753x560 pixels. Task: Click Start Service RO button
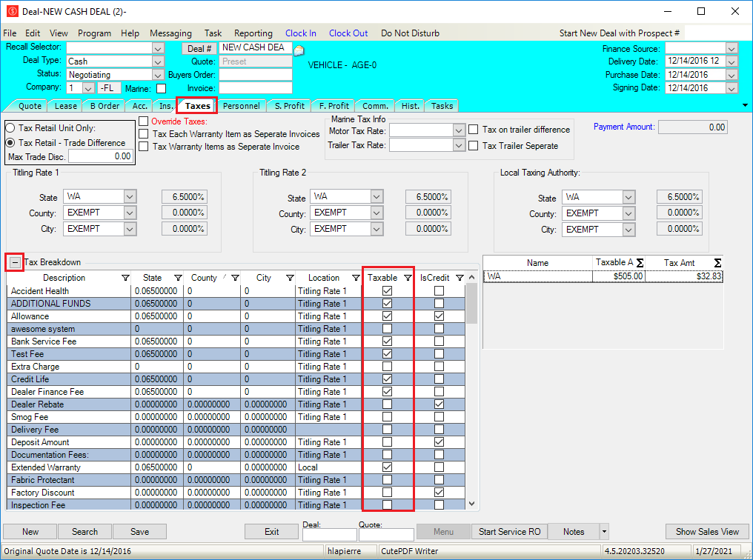pos(509,532)
